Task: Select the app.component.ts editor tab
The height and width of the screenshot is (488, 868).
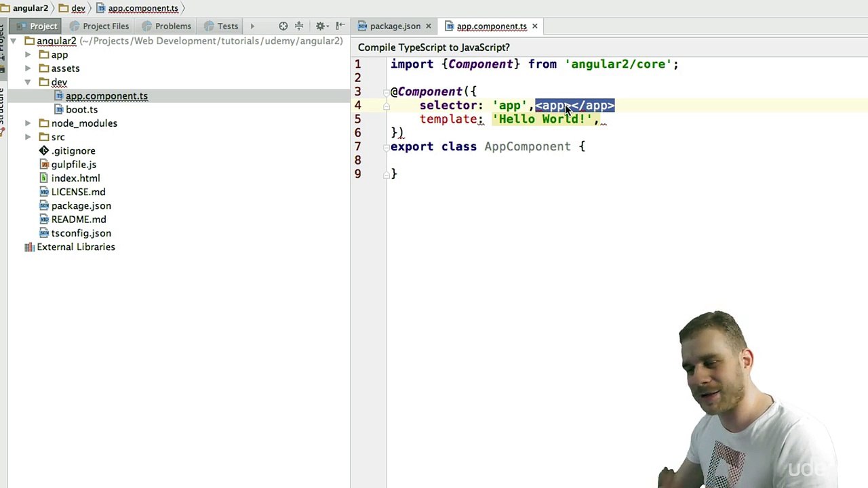Action: tap(492, 26)
